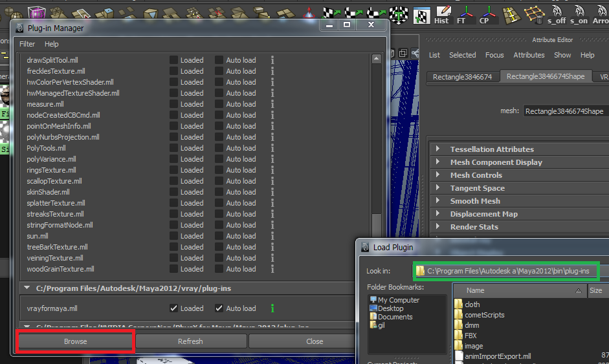Select Documents bookmark in Load Plugin
Image resolution: width=609 pixels, height=364 pixels.
pos(391,317)
